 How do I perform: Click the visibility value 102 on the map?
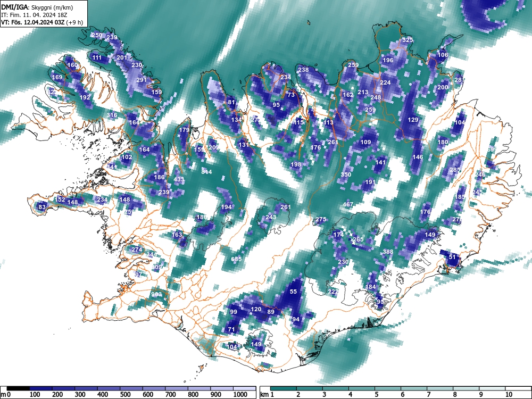[127, 157]
